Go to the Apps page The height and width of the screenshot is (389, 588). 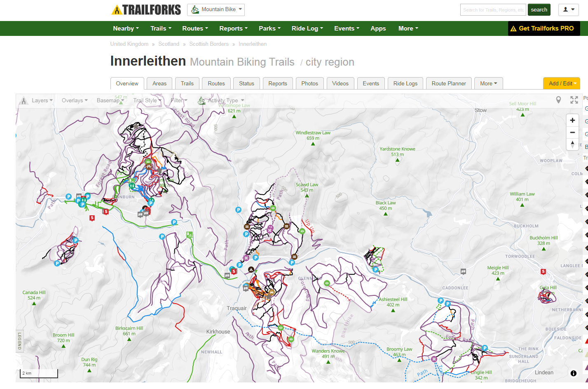(x=378, y=28)
